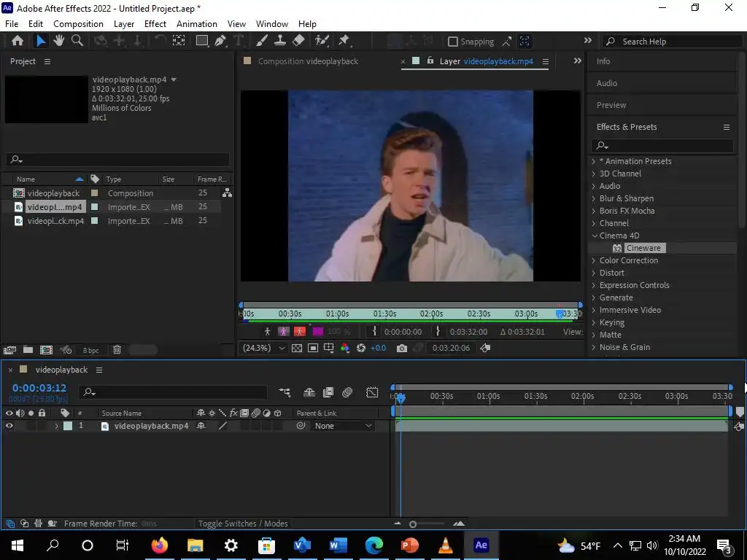Delete selected item with trash icon
This screenshot has height=560, width=747.
click(x=117, y=350)
